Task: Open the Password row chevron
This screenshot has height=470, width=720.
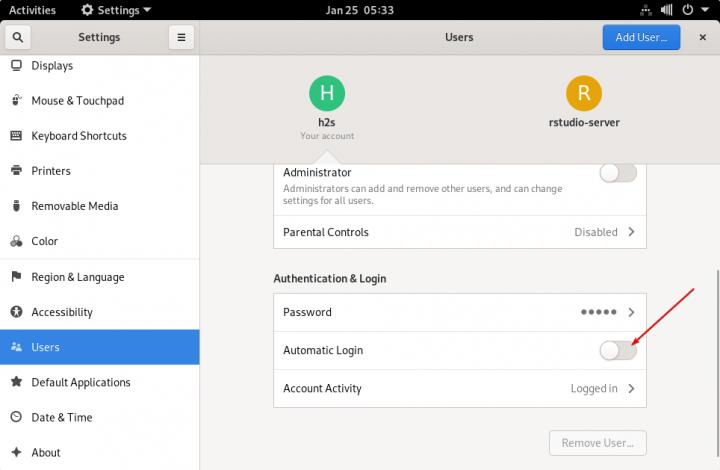Action: coord(631,312)
